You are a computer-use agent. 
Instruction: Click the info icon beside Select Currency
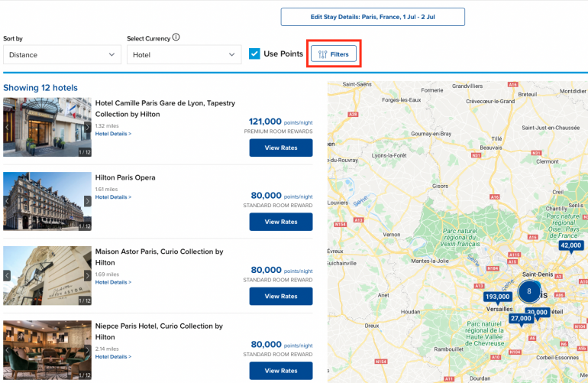point(176,37)
